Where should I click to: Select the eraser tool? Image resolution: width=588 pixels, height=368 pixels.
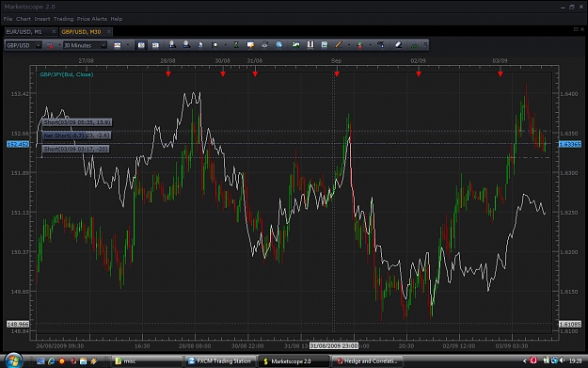point(398,45)
